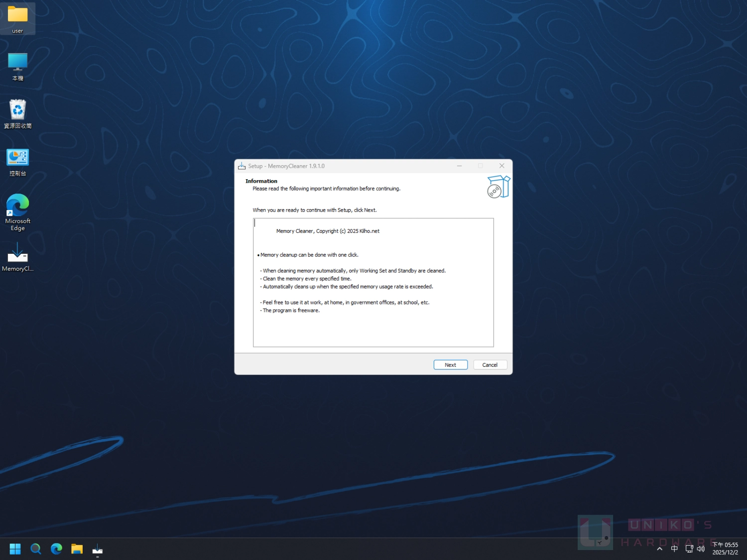The width and height of the screenshot is (747, 560).
Task: Expand the hidden system tray icons
Action: [x=659, y=549]
